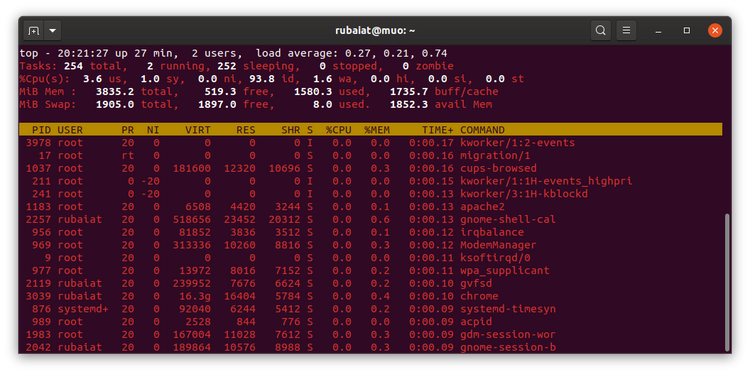
Task: Open the terminal search tool
Action: click(x=600, y=31)
